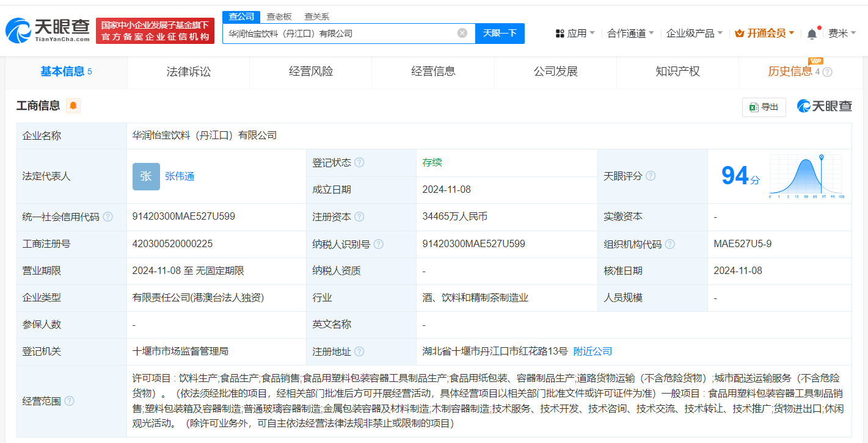The width and height of the screenshot is (868, 443).
Task: Select the 查老板 search tab
Action: pyautogui.click(x=279, y=16)
